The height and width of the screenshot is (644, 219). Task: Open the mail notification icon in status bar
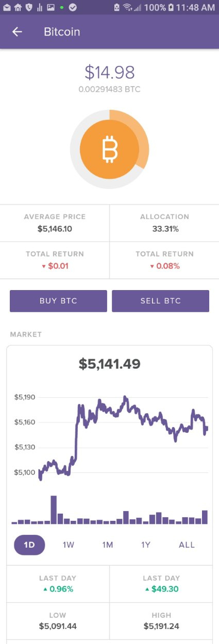[x=7, y=8]
